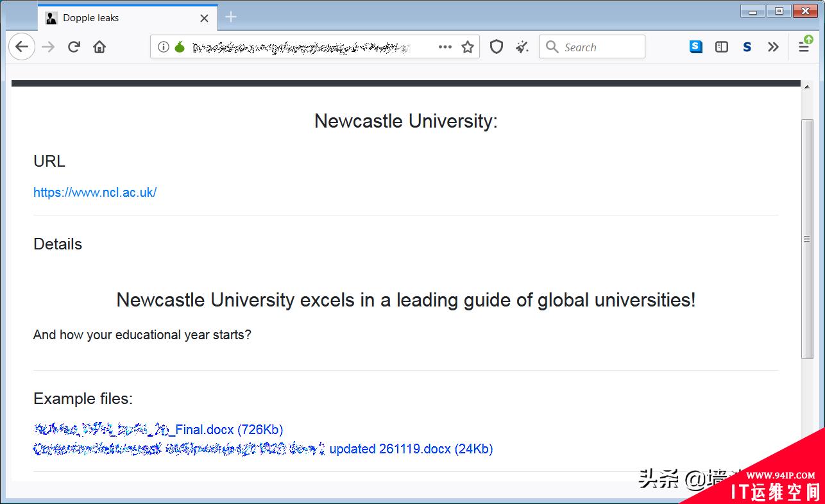Expand the toolbar overflow chevrons
The width and height of the screenshot is (825, 504).
point(773,47)
